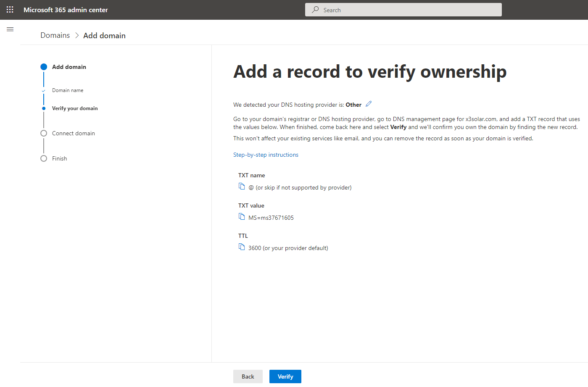Open Step-by-step instructions link

click(x=266, y=155)
